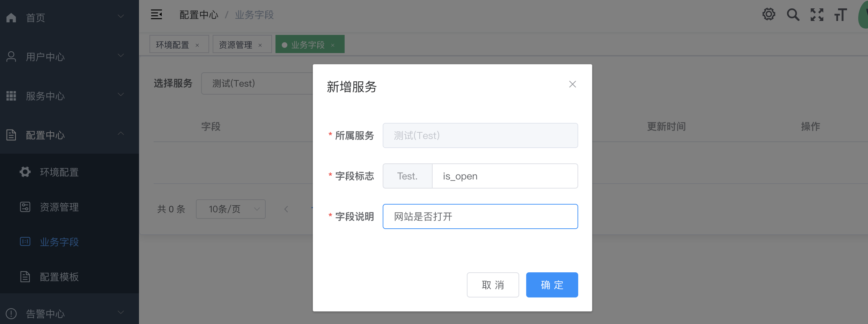868x324 pixels.
Task: Close the 环境配置 tab
Action: point(197,45)
